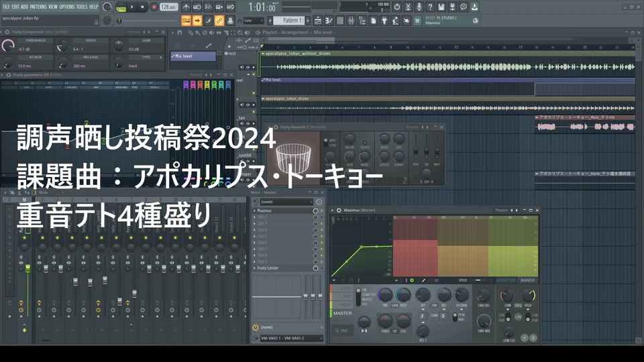644x362 pixels.
Task: Click the scissors audio editor icon
Action: [x=408, y=7]
